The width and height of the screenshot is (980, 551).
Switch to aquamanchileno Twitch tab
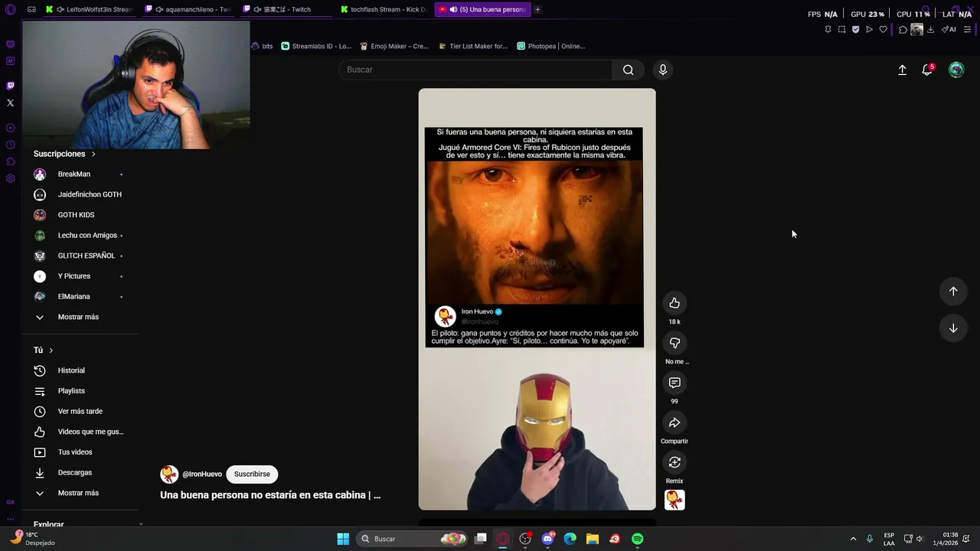click(x=188, y=9)
